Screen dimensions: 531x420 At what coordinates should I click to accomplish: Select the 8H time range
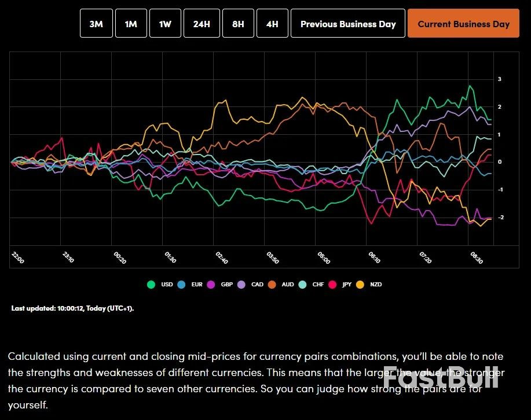[x=237, y=23]
